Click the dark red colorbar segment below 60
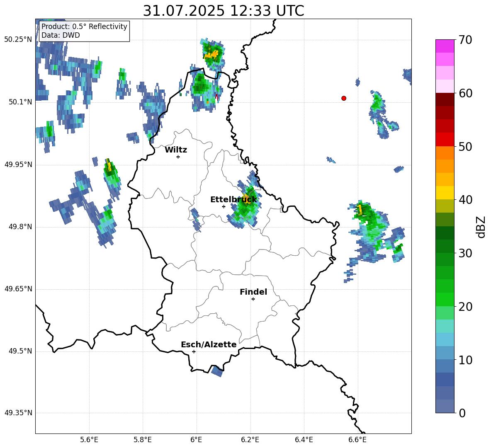The width and height of the screenshot is (491, 448). pyautogui.click(x=445, y=99)
